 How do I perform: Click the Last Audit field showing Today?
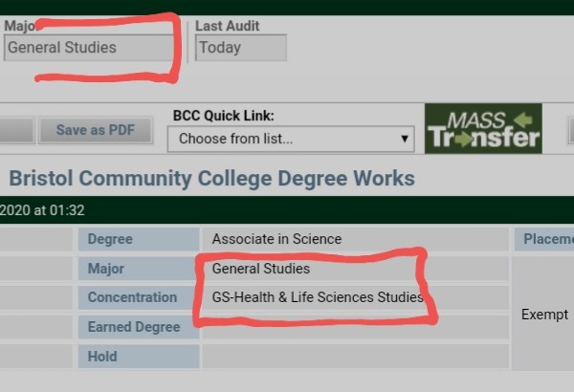pyautogui.click(x=241, y=48)
